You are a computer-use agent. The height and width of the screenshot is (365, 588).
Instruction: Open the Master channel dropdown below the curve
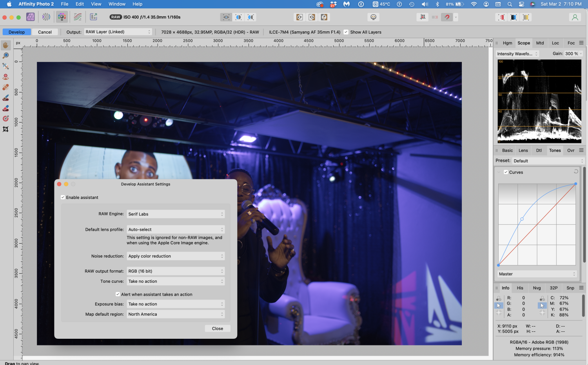[x=537, y=274]
